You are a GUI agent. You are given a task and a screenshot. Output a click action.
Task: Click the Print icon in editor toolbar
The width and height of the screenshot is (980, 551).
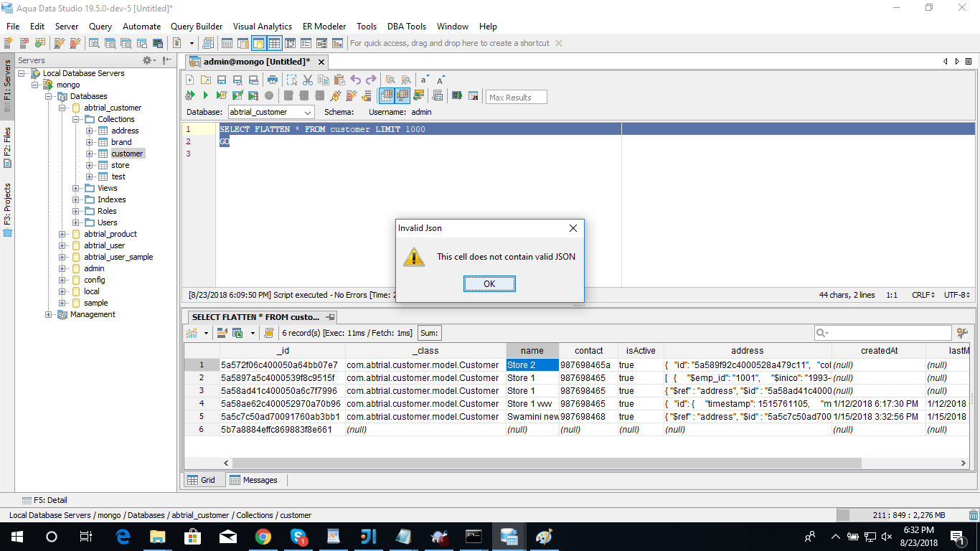coord(273,80)
